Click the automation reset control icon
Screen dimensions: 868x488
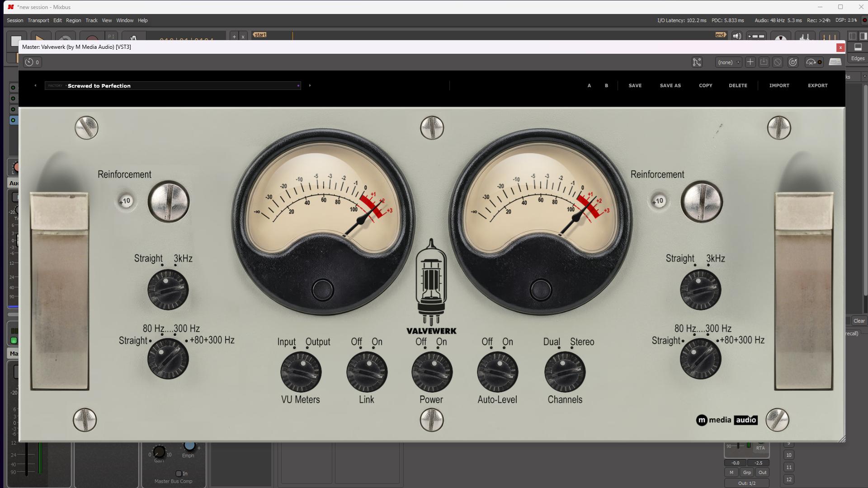pyautogui.click(x=814, y=62)
